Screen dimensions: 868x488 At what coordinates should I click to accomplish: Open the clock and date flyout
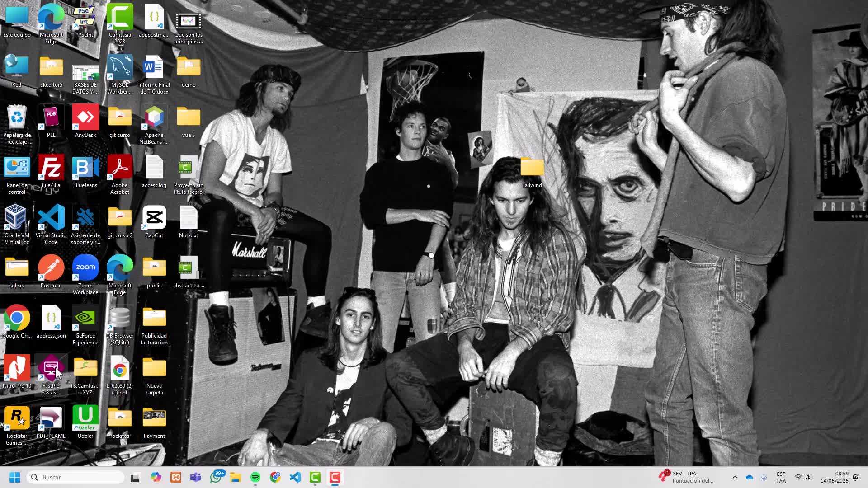point(834,477)
